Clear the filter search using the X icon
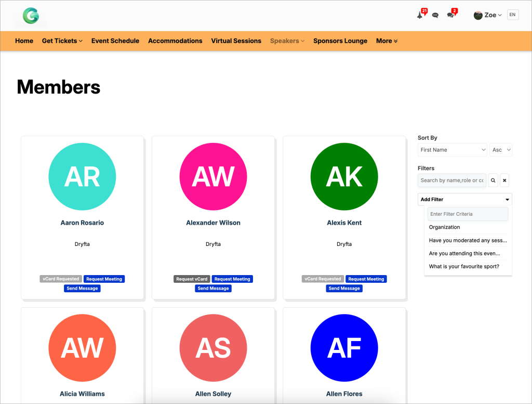Image resolution: width=532 pixels, height=404 pixels. click(504, 180)
